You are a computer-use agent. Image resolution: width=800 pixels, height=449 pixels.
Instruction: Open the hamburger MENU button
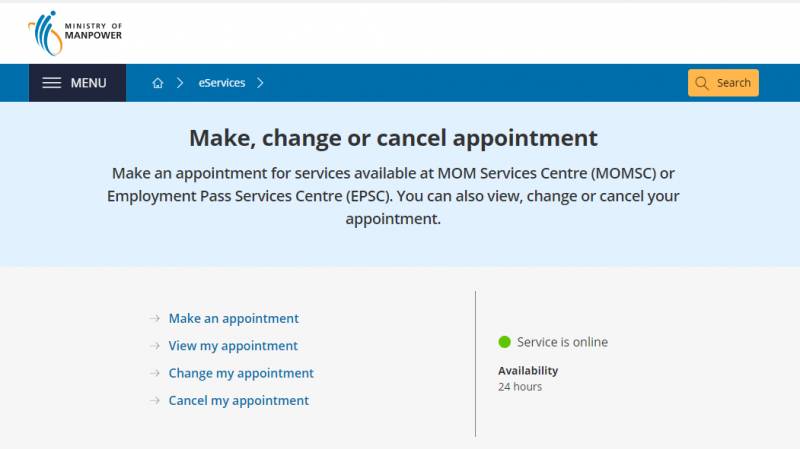77,83
